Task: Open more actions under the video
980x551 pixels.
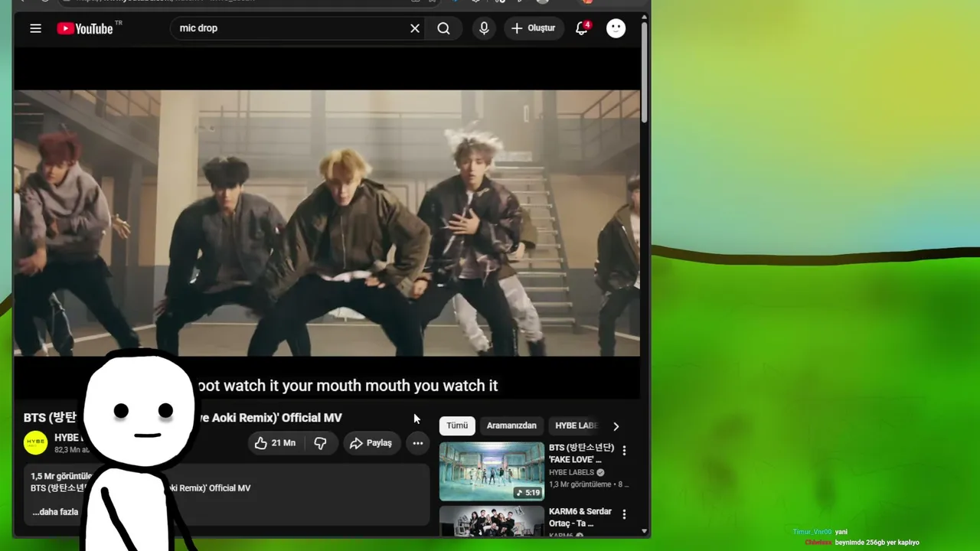Action: click(x=418, y=443)
